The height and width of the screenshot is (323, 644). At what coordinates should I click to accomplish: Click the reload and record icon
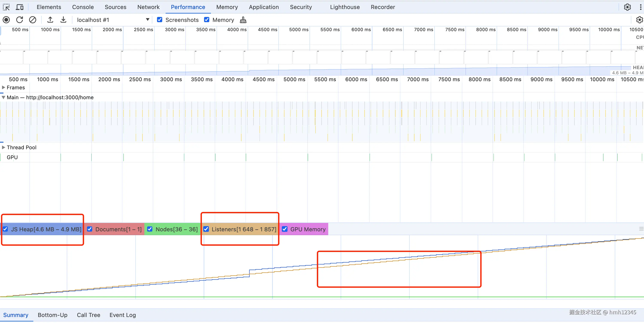pyautogui.click(x=20, y=20)
